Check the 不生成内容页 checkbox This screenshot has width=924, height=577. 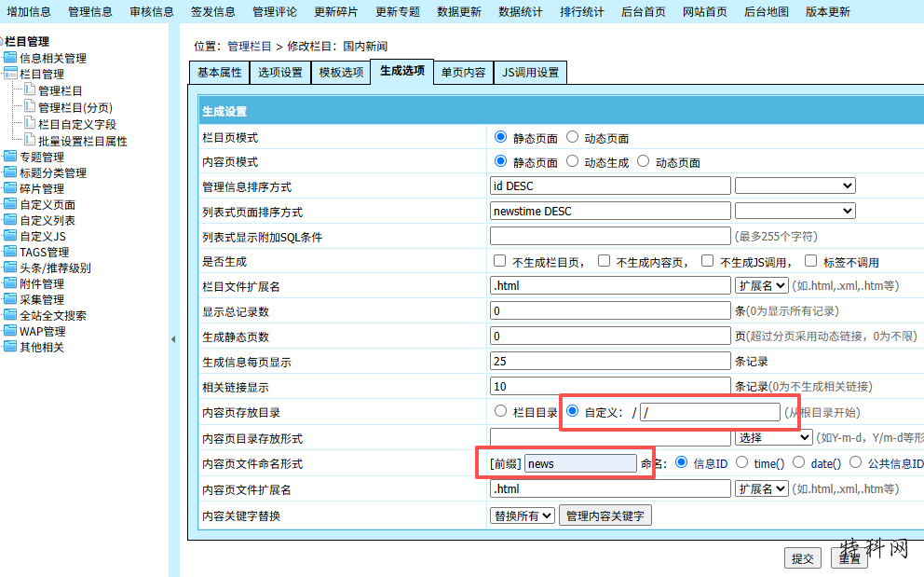[604, 261]
